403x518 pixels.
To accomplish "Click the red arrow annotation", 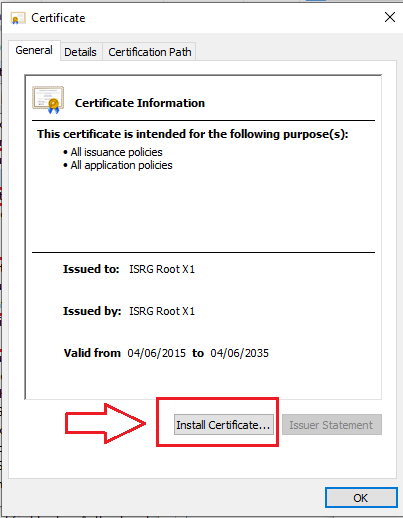I will coord(105,423).
